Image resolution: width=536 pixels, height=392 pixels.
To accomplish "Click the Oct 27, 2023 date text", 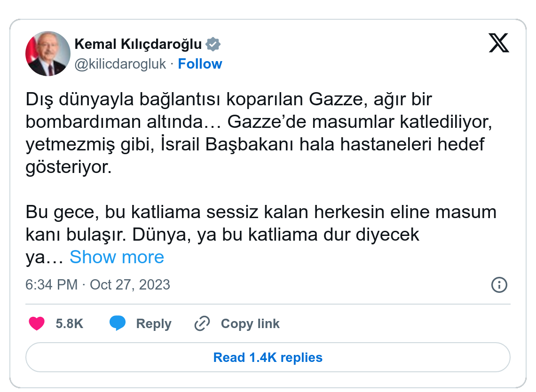I will (130, 285).
